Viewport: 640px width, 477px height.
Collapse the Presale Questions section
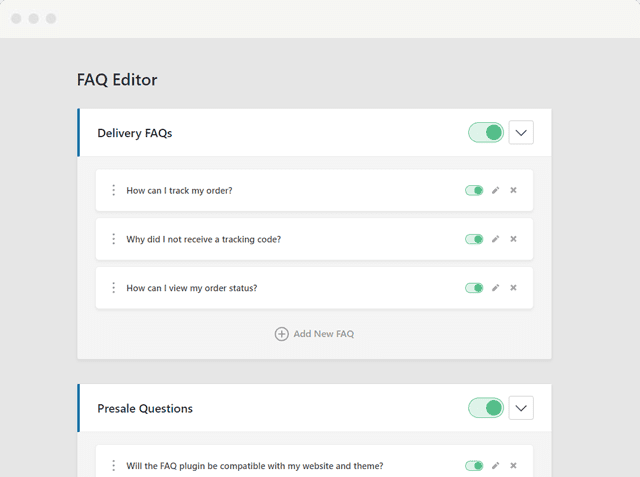(x=521, y=408)
